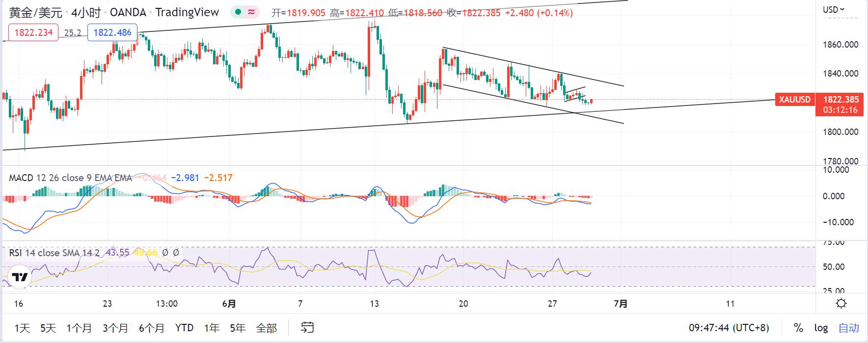Click the RSI indicator legend title
Viewport: 868px width, 343px height.
54,253
